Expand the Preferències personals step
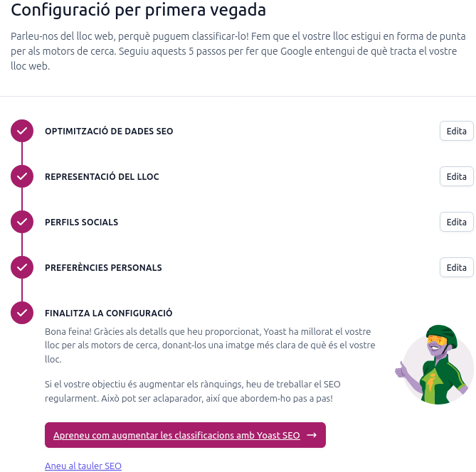This screenshot has width=476, height=472. pos(456,267)
